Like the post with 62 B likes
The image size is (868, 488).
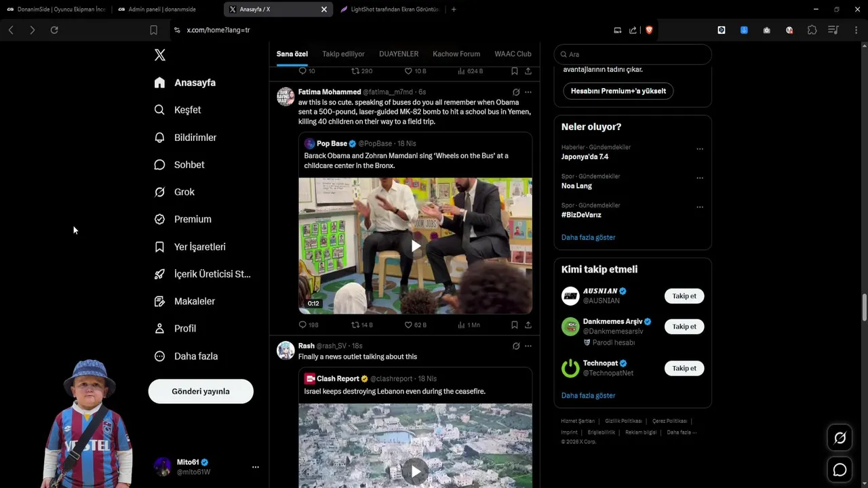point(408,325)
